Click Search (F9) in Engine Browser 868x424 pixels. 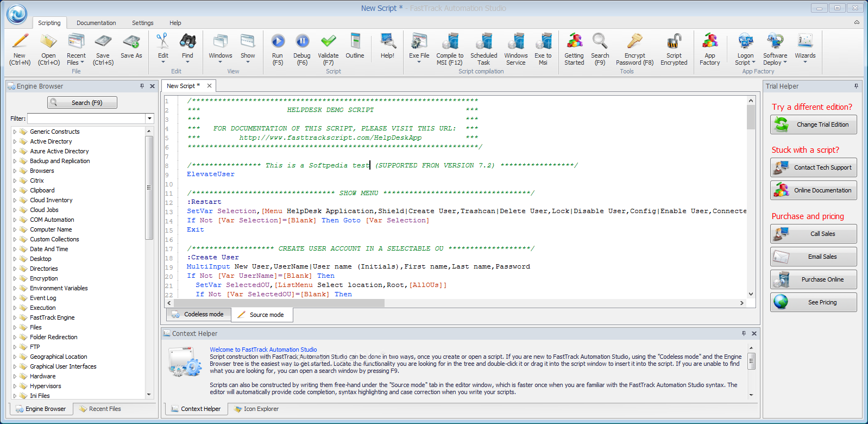(x=83, y=103)
